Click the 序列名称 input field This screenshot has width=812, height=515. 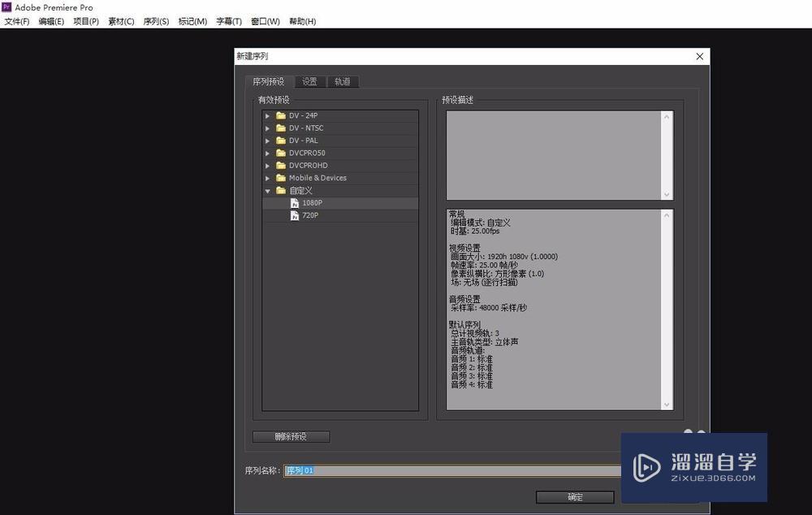pyautogui.click(x=452, y=470)
